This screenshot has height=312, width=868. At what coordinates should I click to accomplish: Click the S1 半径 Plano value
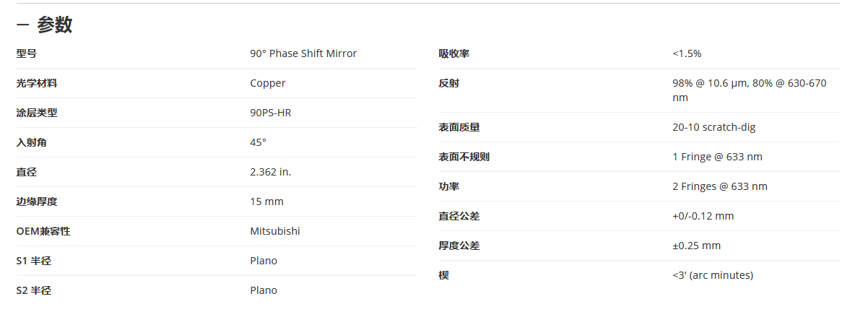(x=264, y=261)
